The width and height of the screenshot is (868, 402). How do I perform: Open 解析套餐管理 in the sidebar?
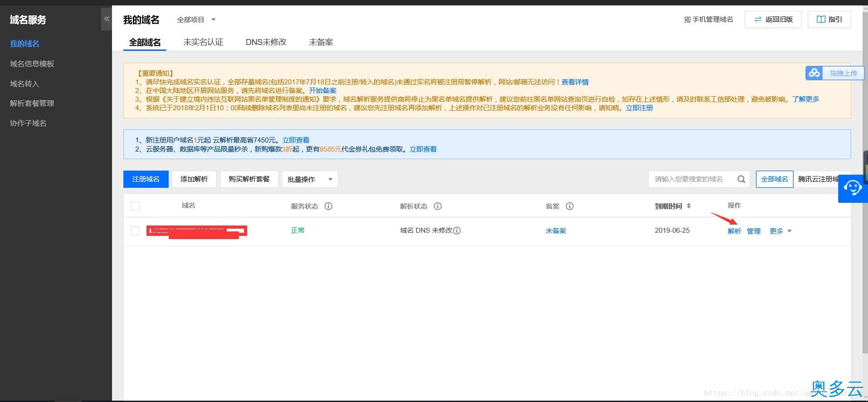point(32,103)
